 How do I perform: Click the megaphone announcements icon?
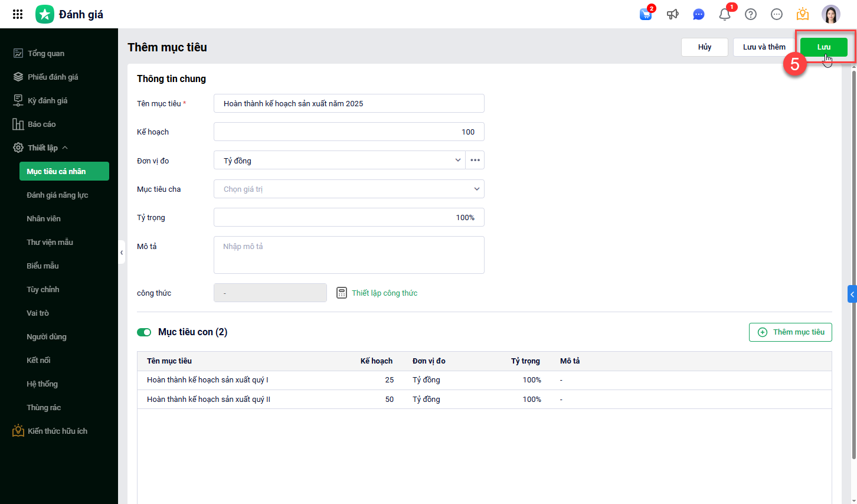[x=672, y=14]
